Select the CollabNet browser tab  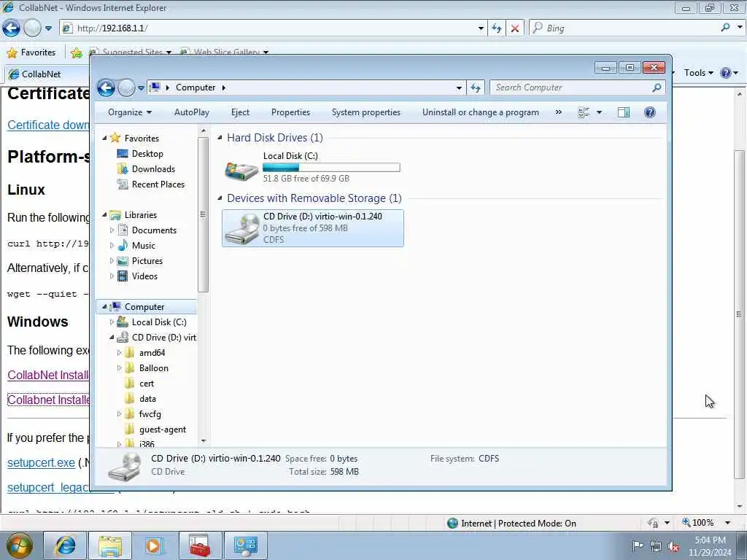click(x=47, y=74)
